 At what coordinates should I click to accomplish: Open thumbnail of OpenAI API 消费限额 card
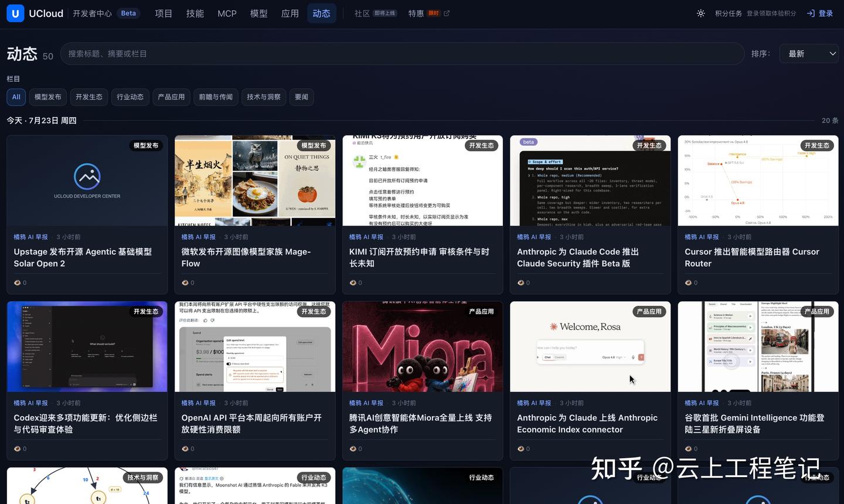[x=255, y=347]
